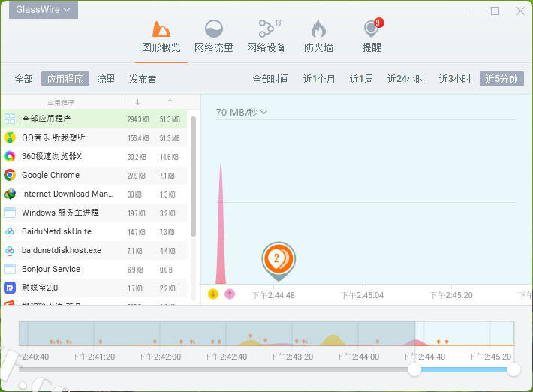Click the firewall flame icon
Screen dimensions: 533x392
[318, 29]
